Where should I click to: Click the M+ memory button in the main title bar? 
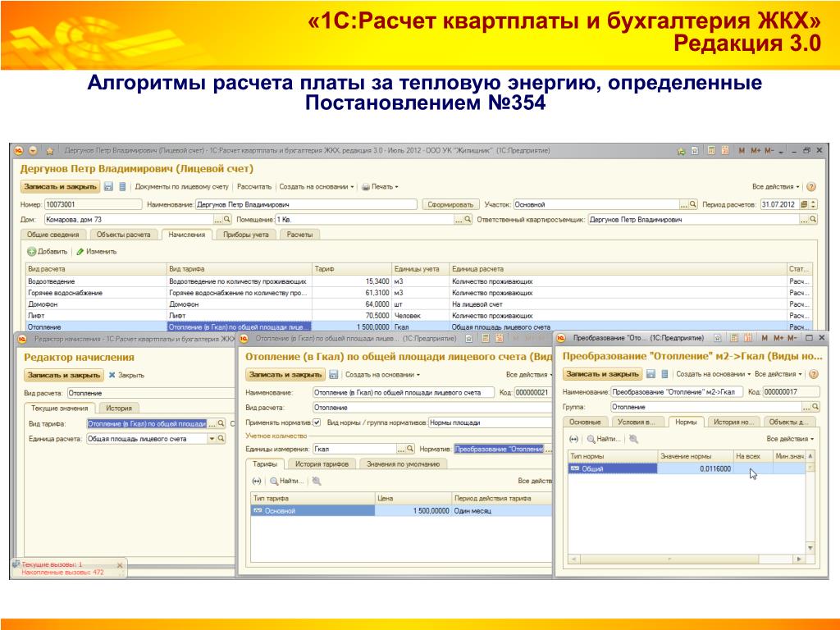(756, 151)
